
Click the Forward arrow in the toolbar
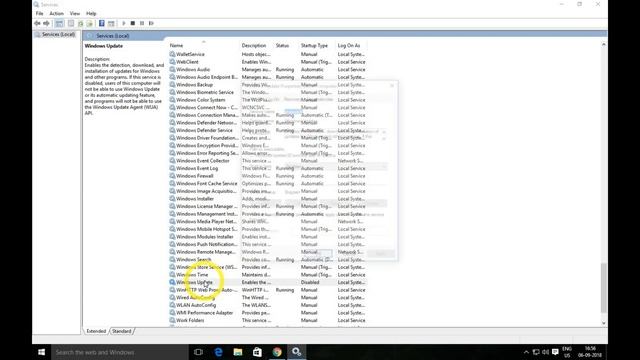pos(46,23)
